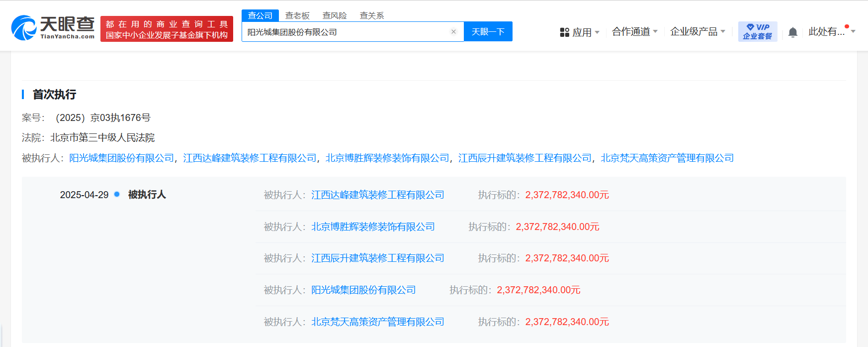
Task: Open 北京博胜辉装修装饰有限公司 link in header list
Action: pyautogui.click(x=387, y=158)
